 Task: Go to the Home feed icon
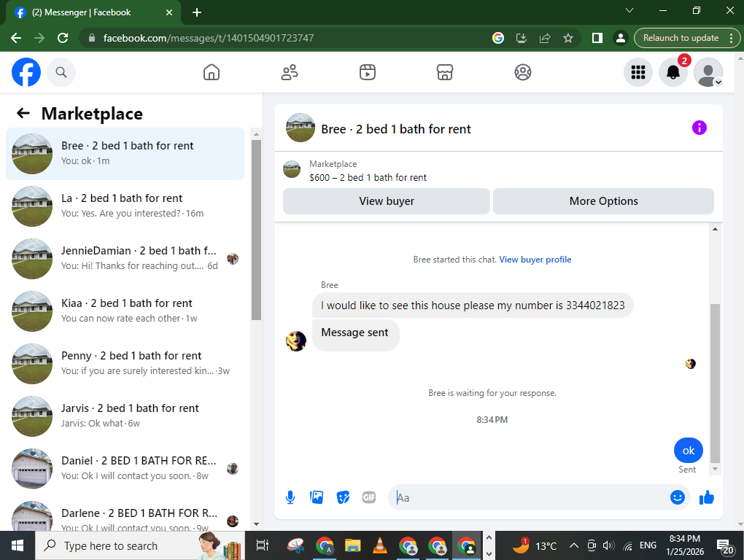[211, 72]
